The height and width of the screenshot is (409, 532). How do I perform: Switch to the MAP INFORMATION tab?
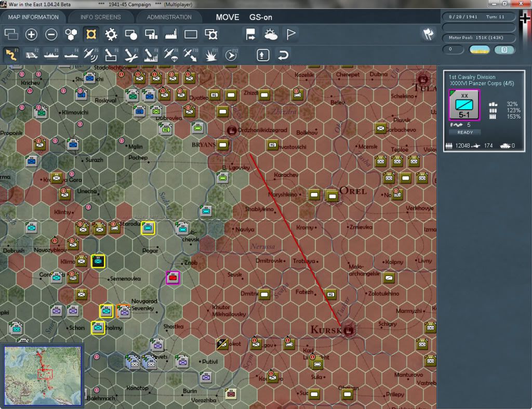[x=33, y=17]
